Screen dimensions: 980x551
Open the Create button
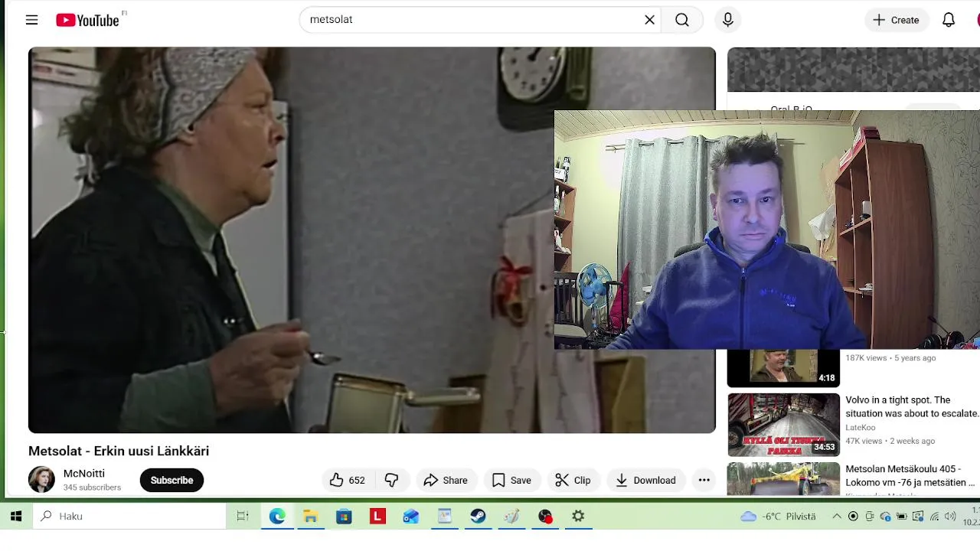click(x=896, y=20)
